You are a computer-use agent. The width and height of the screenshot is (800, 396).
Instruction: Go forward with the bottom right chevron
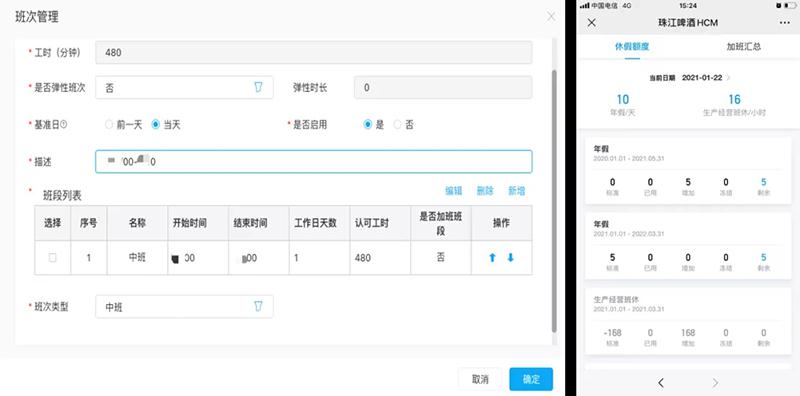(715, 383)
